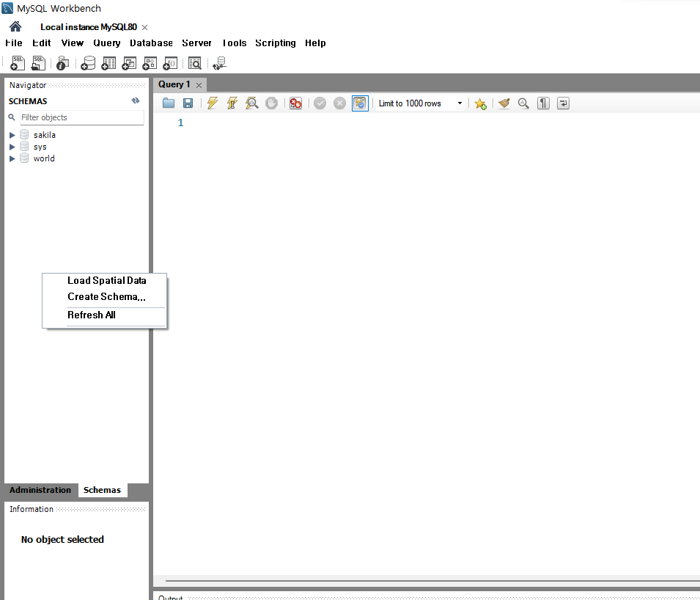700x600 pixels.
Task: Create a new table toolbar icon
Action: pyautogui.click(x=108, y=63)
